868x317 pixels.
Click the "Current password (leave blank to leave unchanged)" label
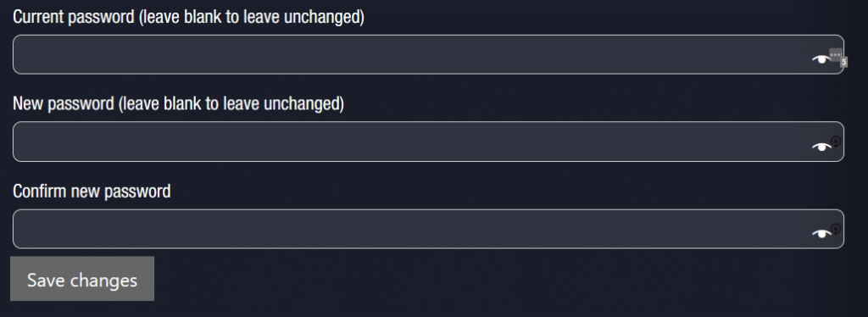(188, 17)
